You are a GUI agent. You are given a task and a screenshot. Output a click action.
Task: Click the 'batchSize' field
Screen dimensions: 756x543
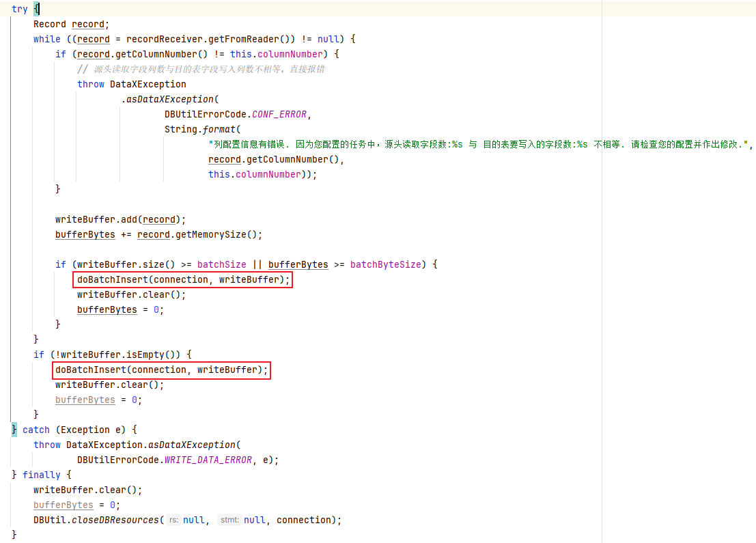click(x=222, y=264)
